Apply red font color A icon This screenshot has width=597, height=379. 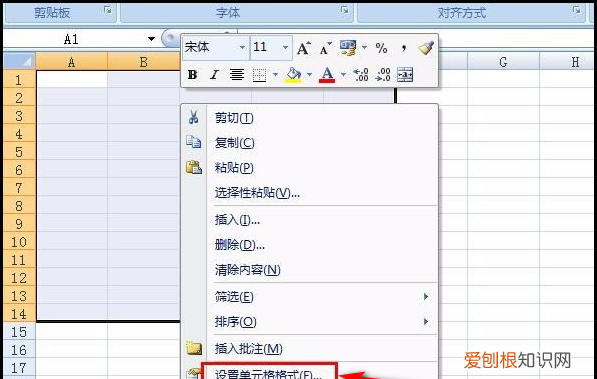tap(327, 75)
